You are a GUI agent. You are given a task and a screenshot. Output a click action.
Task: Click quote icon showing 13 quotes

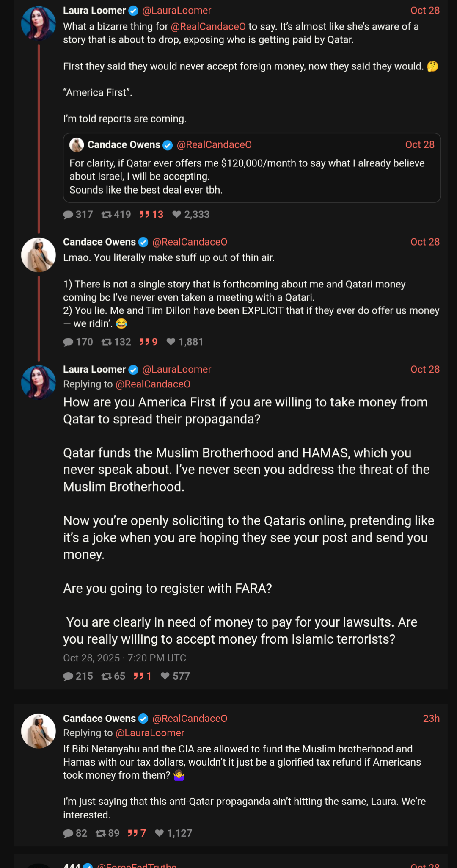(x=144, y=215)
